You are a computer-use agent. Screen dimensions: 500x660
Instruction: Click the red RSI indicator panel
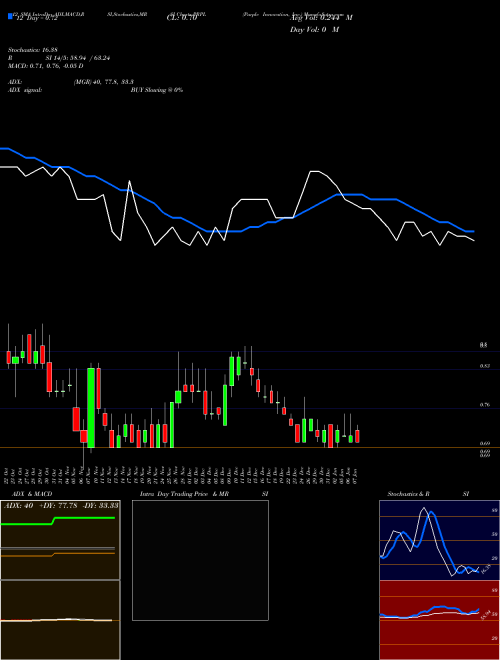coord(439,620)
